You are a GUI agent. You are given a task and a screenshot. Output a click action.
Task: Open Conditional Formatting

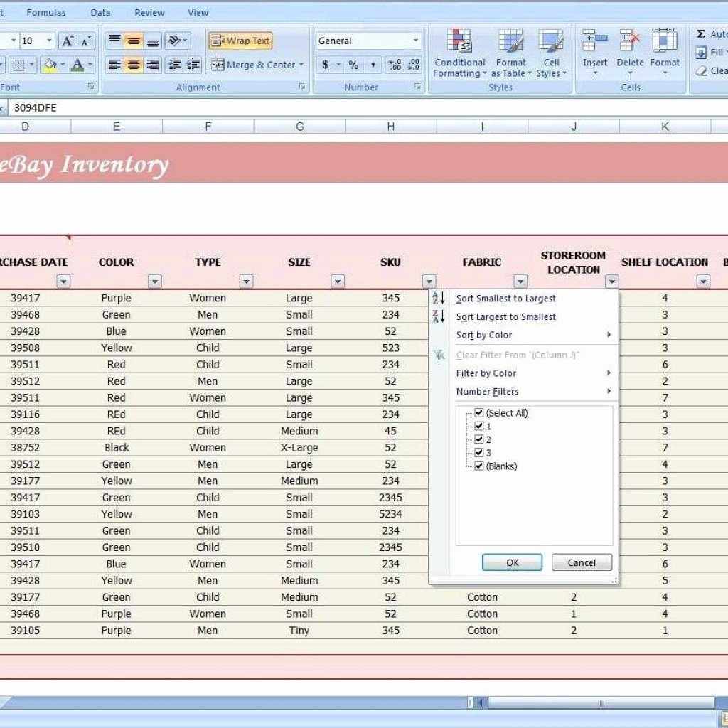[x=459, y=53]
